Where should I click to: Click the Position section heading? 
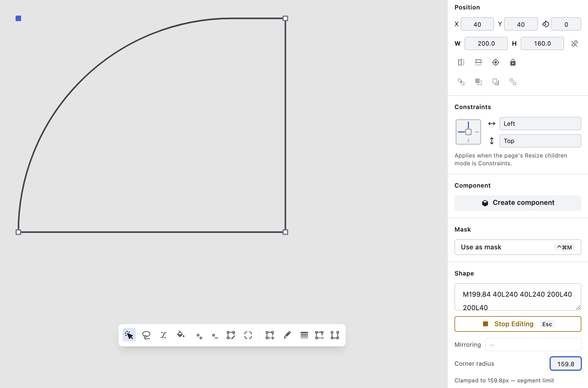point(467,8)
